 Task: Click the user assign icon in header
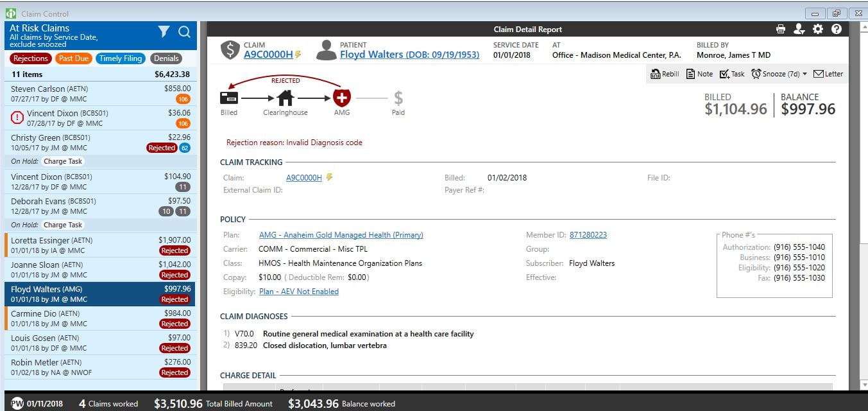[x=799, y=29]
